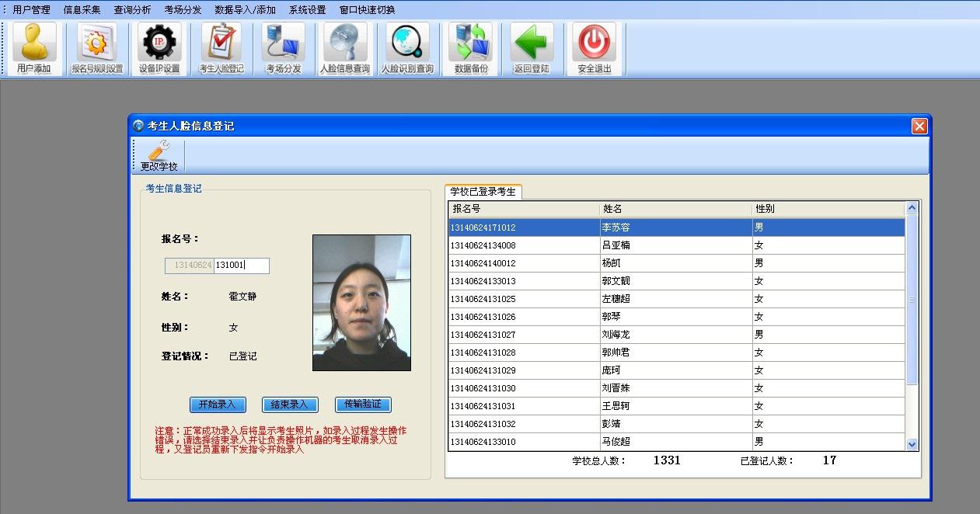Viewport: 980px width, 514px height.
Task: Open 人脸识别查询 magnifier icon
Action: pyautogui.click(x=407, y=48)
